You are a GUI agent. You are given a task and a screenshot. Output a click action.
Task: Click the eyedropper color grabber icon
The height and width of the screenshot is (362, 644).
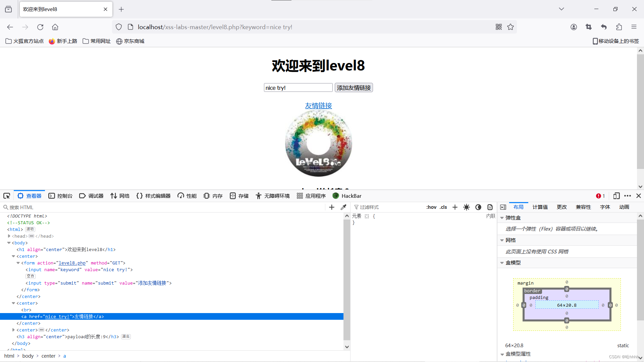click(343, 207)
